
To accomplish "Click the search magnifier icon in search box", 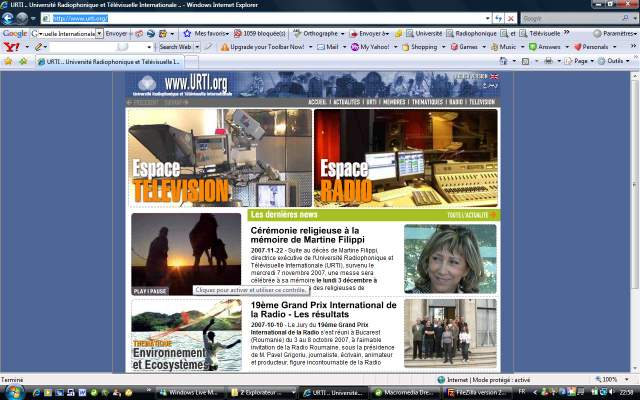I will [625, 18].
